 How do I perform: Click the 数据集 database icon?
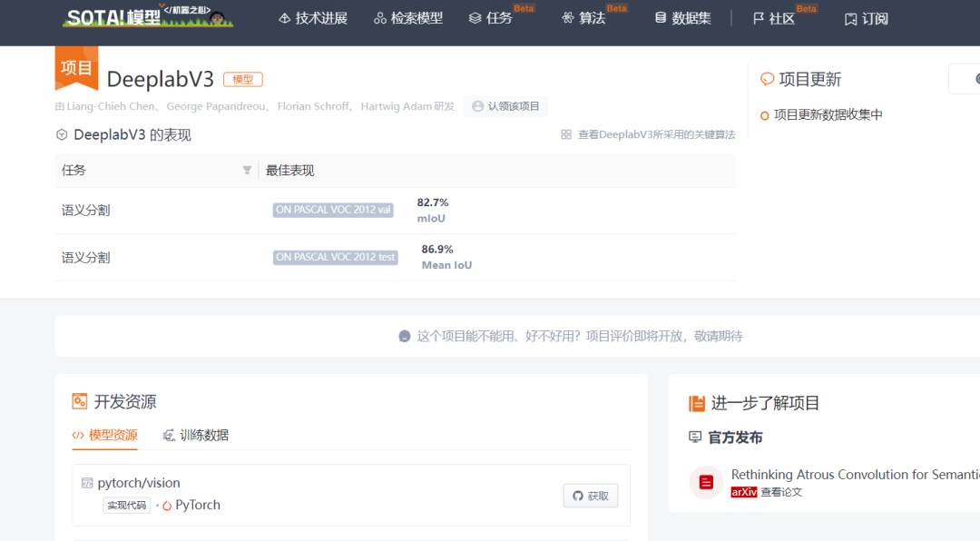tap(660, 17)
